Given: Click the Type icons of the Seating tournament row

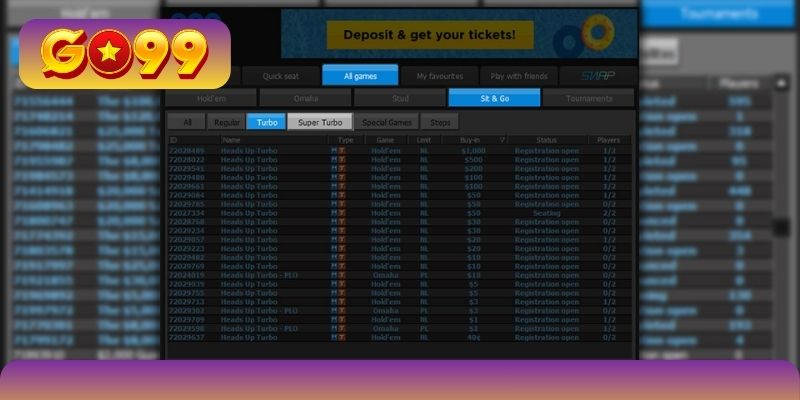Looking at the screenshot, I should click(338, 213).
